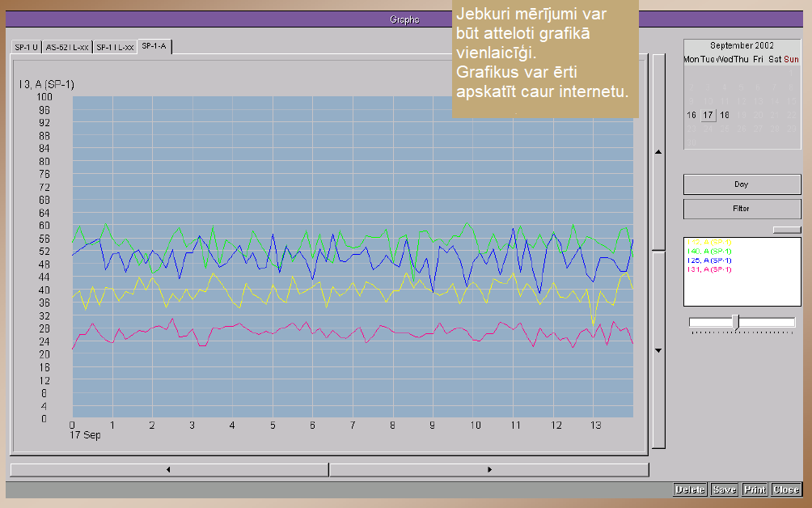Save the current graph
The image size is (812, 508).
[x=724, y=489]
